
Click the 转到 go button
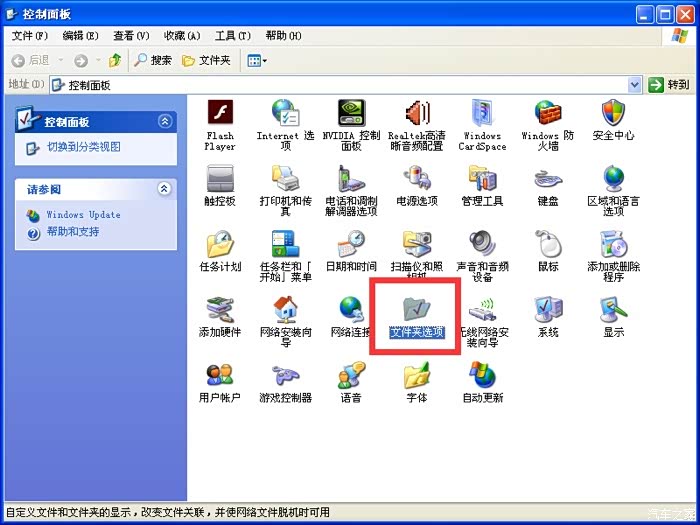669,84
